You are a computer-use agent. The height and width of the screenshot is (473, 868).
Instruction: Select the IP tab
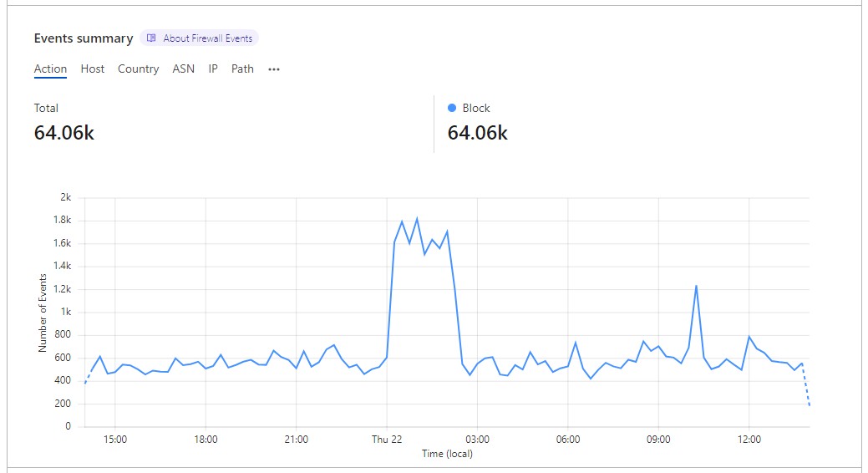click(213, 69)
